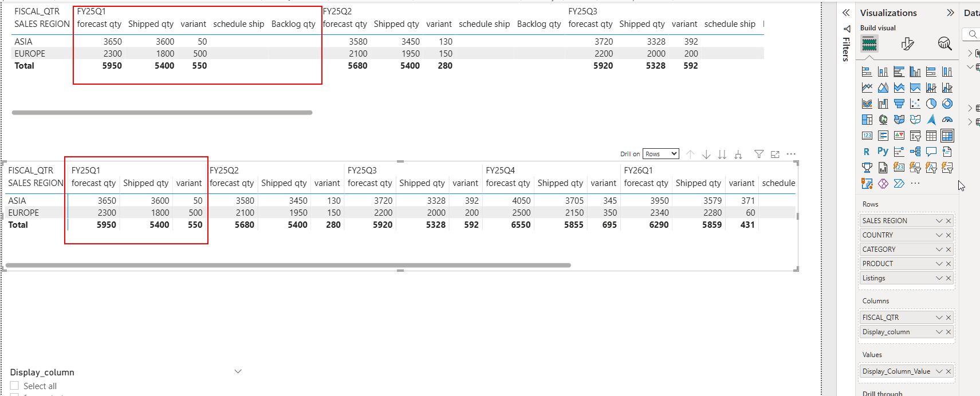Viewport: 980px width, 396px height.
Task: Open the Display_Column_Value field dropdown
Action: pos(939,371)
